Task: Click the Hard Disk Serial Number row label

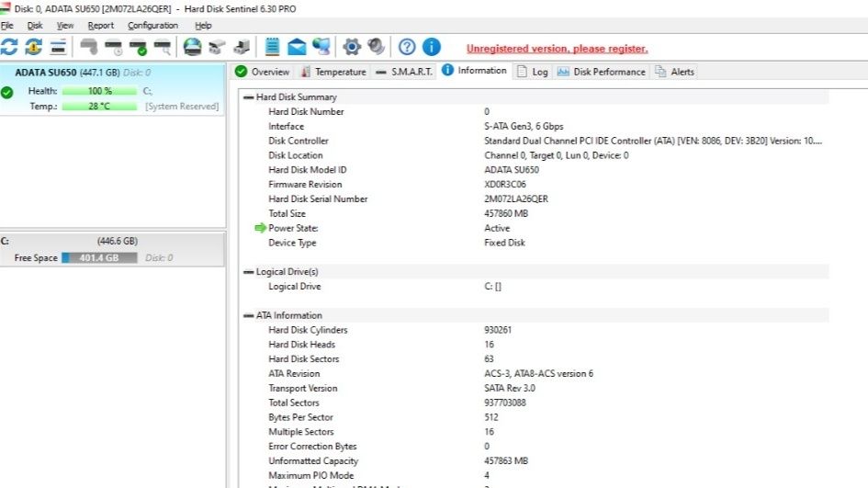Action: (x=318, y=199)
